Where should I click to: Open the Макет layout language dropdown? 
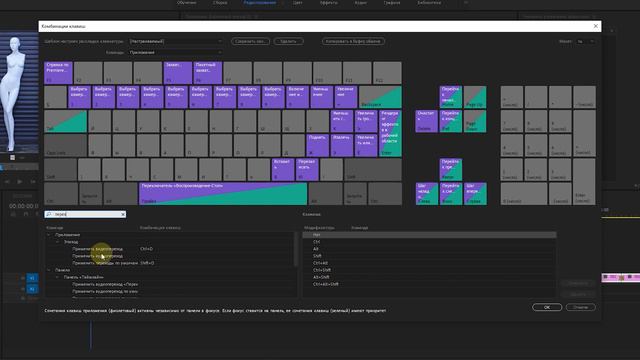tap(586, 41)
